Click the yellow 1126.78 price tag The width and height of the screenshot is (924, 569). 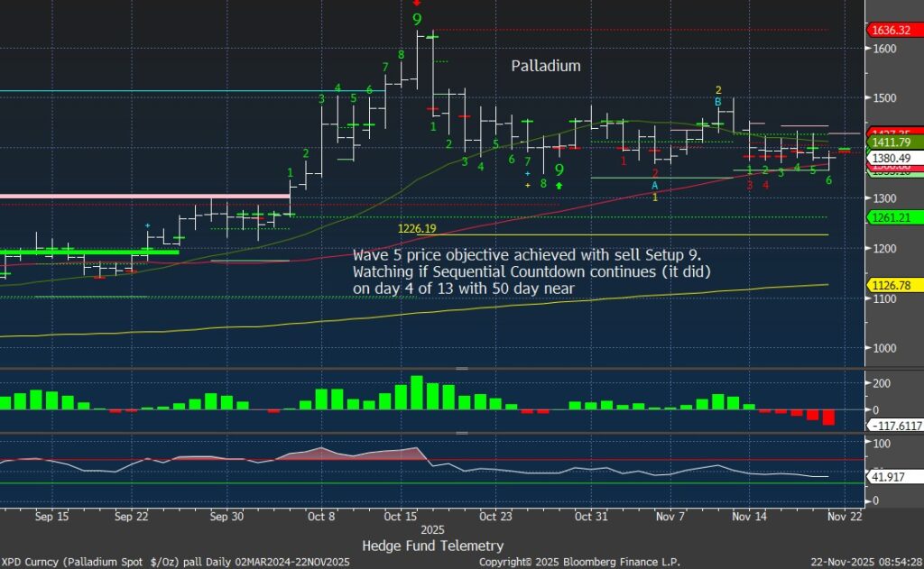(889, 285)
